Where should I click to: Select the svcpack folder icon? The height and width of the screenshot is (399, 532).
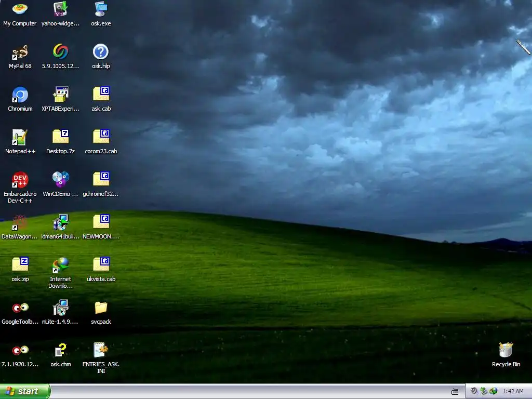(101, 308)
